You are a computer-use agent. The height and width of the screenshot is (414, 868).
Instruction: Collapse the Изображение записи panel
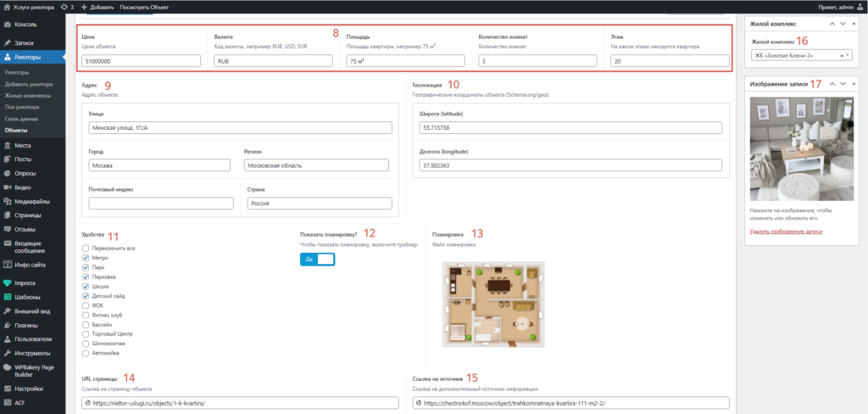click(853, 84)
